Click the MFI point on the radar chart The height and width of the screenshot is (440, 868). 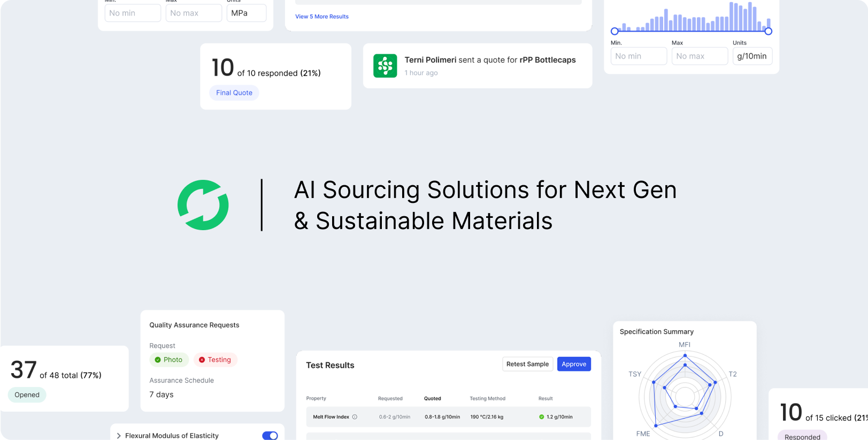click(685, 356)
